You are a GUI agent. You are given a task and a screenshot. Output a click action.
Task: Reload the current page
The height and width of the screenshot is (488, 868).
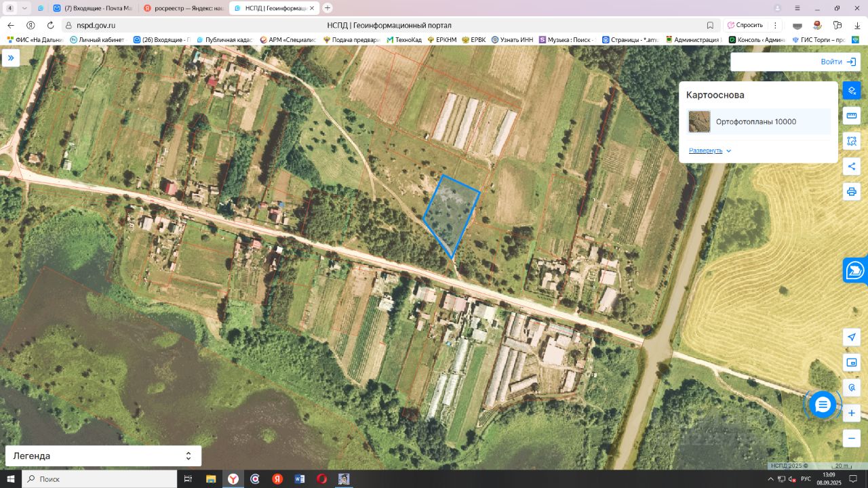[x=50, y=25]
